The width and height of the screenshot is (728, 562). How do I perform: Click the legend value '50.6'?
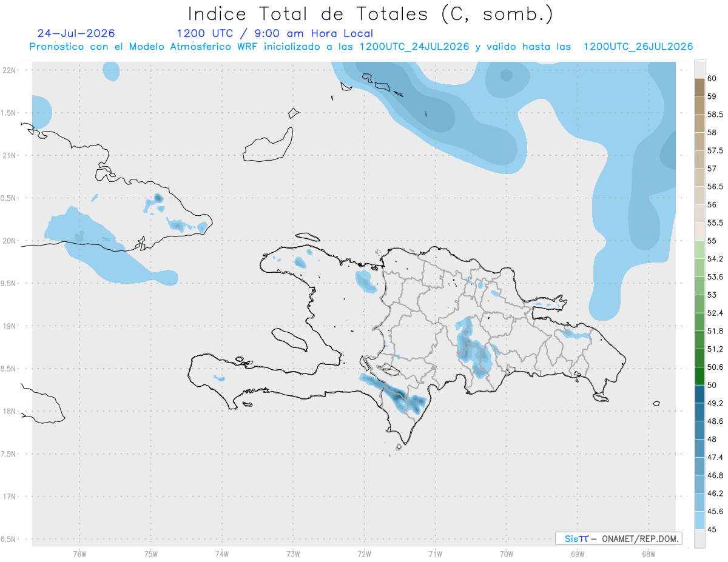pos(715,367)
